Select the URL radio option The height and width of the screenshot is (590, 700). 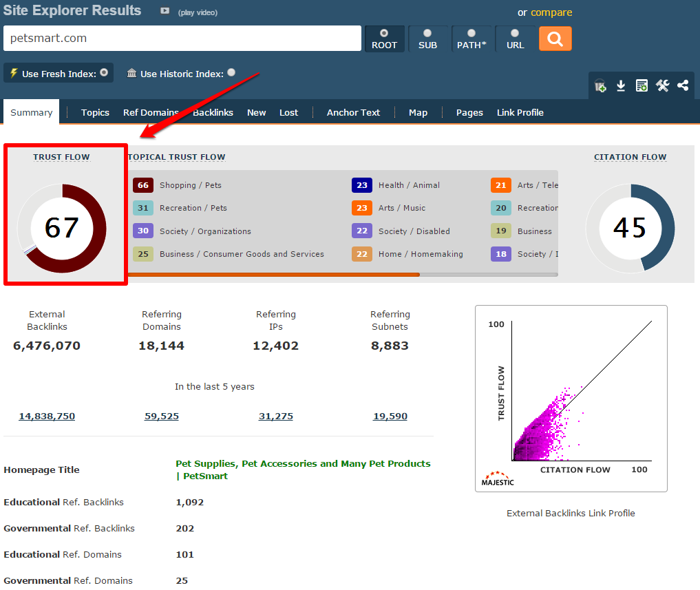[515, 39]
